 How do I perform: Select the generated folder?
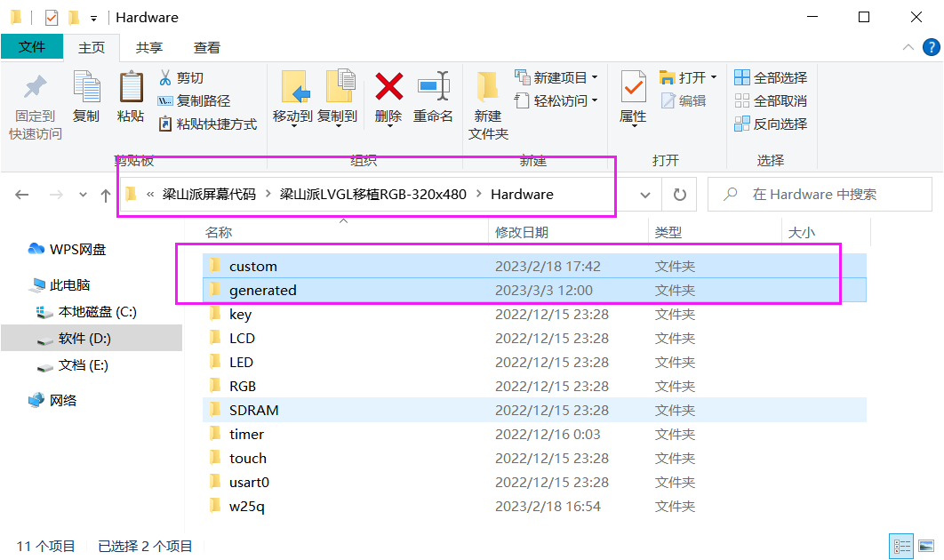pos(534,291)
